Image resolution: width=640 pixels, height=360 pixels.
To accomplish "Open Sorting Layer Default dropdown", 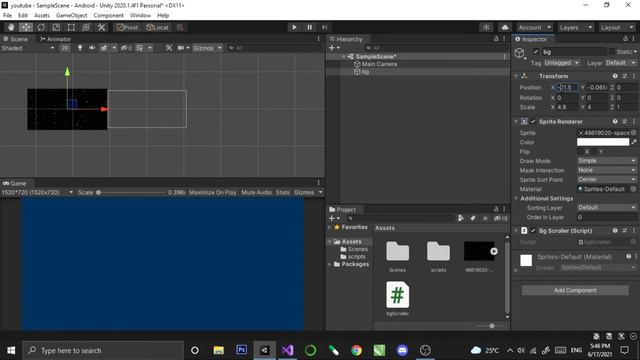I will tap(607, 208).
